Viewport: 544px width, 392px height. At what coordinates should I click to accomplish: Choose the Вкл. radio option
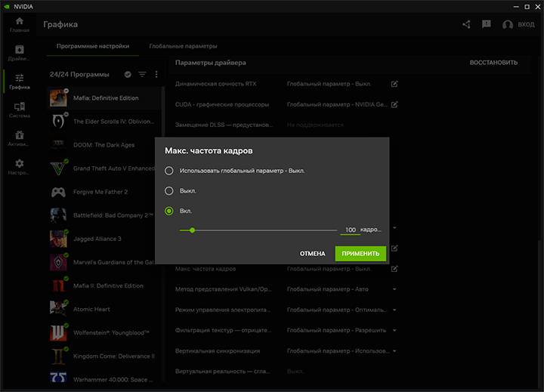pos(169,211)
